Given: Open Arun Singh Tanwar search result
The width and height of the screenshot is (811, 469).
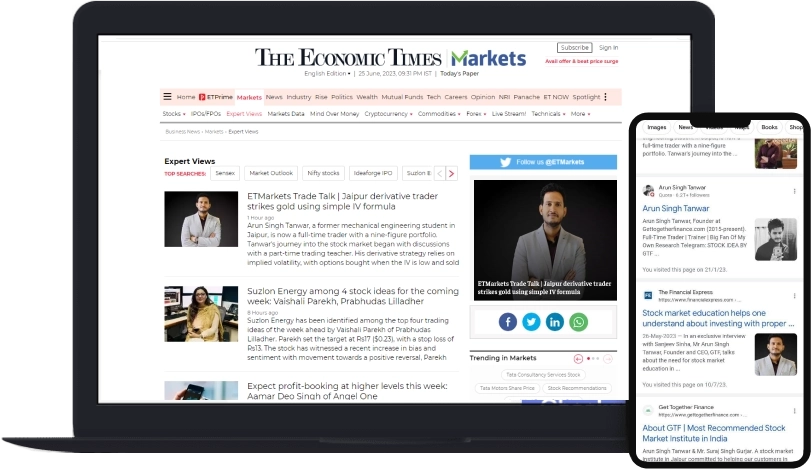Looking at the screenshot, I should point(676,208).
